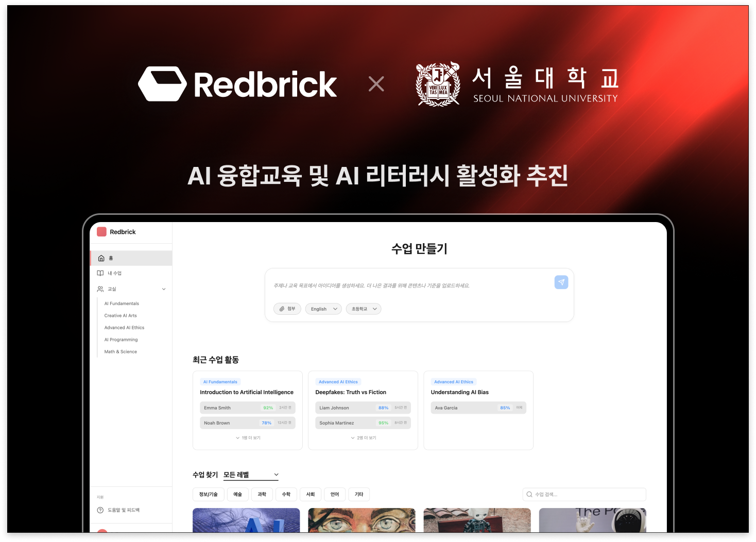Viewport: 756px width, 542px height.
Task: Open 도움말 및 피드백 via question-mark icon
Action: (x=100, y=510)
